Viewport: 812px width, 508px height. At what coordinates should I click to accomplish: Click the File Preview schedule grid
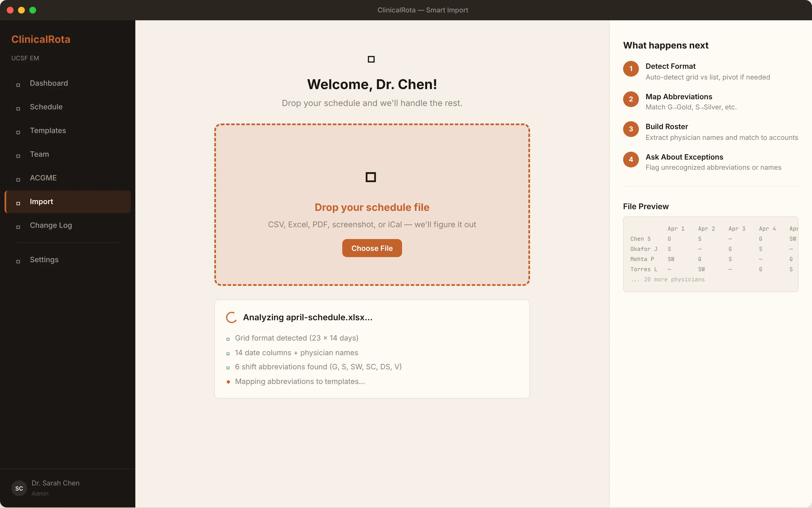point(710,254)
